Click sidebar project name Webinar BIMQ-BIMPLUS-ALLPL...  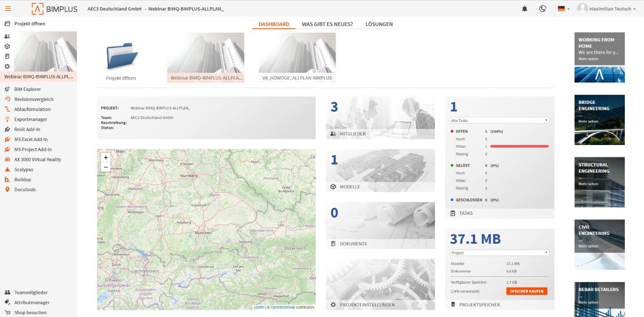click(x=38, y=77)
